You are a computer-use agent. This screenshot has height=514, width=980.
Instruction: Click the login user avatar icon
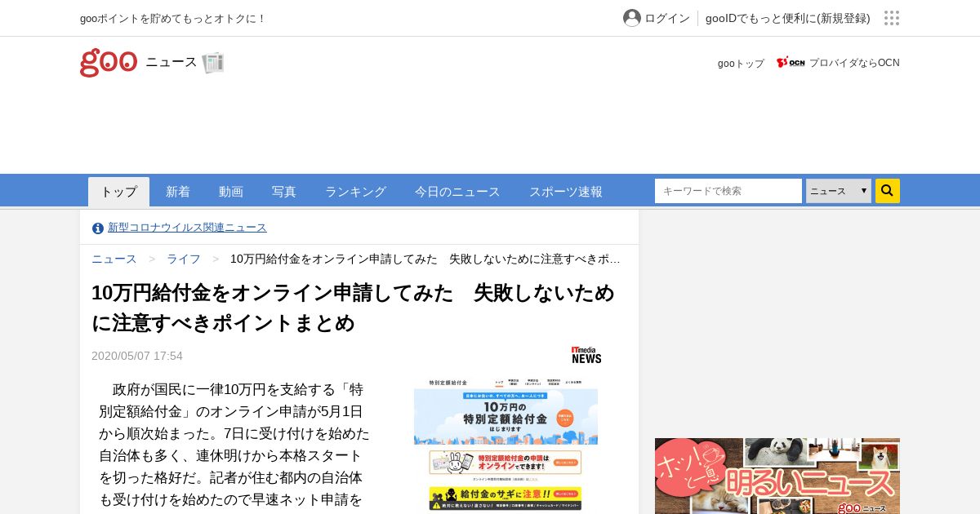632,18
